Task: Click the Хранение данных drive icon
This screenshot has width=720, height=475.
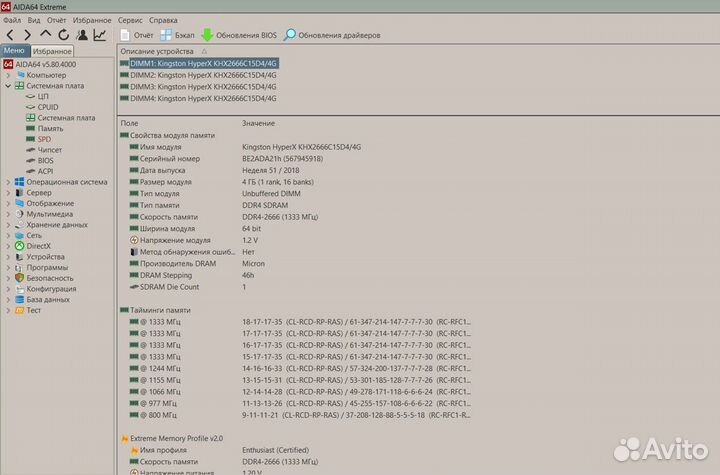Action: (x=20, y=225)
